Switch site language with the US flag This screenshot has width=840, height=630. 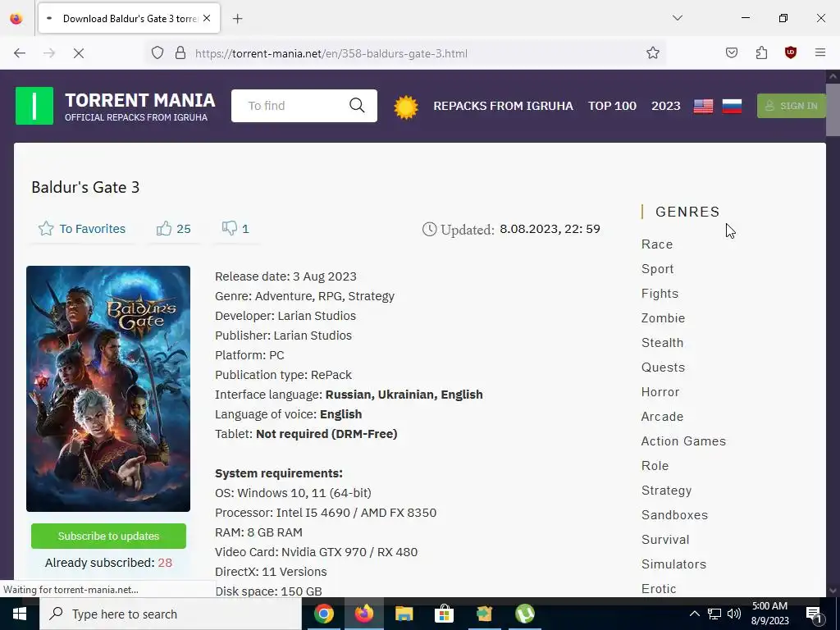703,106
